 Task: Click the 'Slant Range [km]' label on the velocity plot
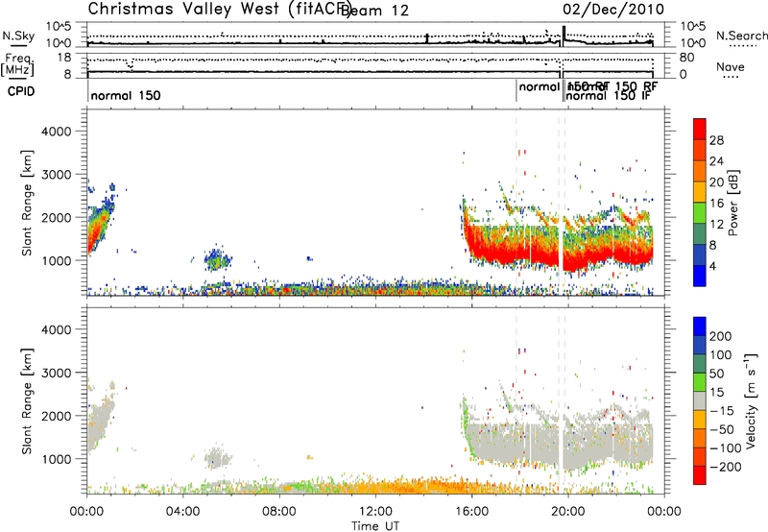click(x=27, y=401)
